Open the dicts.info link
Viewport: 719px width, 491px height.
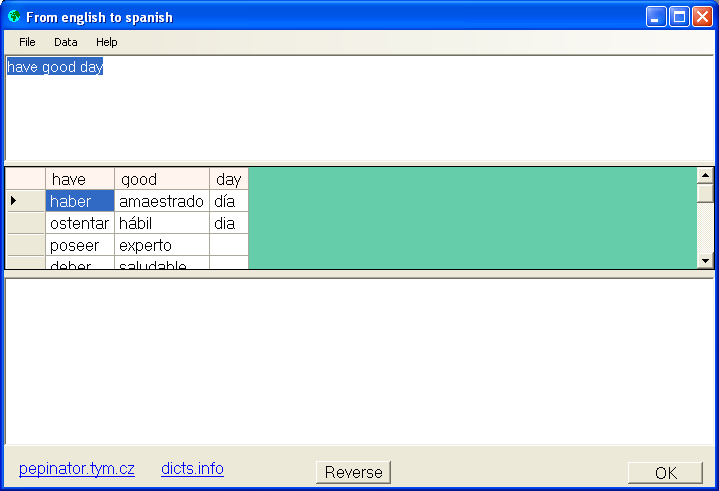[192, 469]
